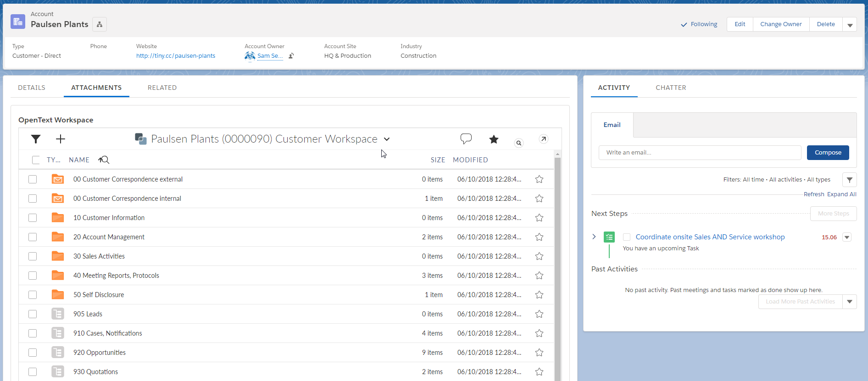Check the 10 Customer Information checkbox
This screenshot has width=868, height=381.
[33, 218]
